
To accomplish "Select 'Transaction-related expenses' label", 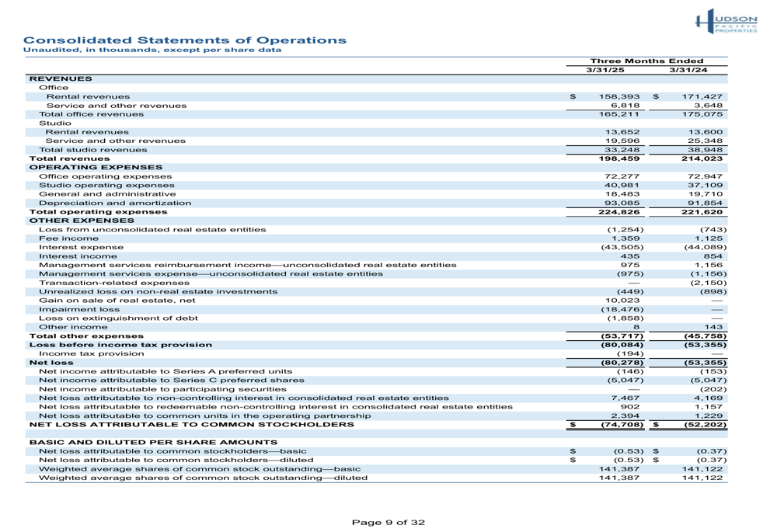I will [114, 283].
